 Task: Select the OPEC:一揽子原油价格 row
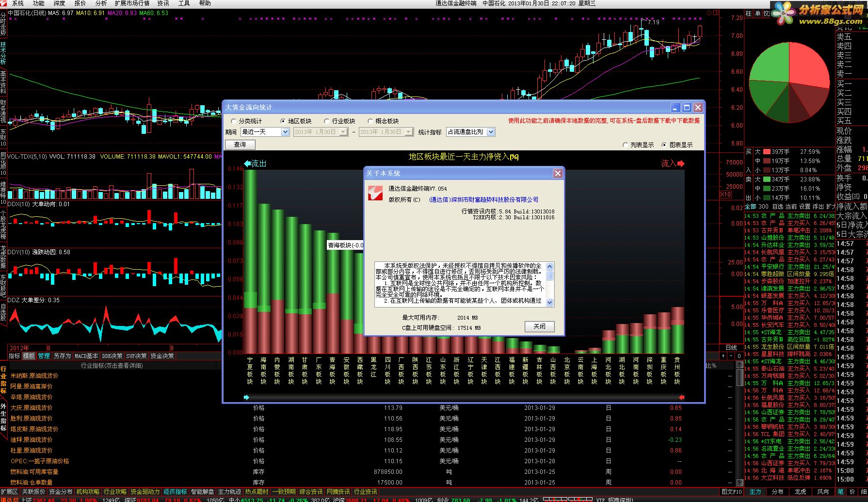[x=40, y=461]
